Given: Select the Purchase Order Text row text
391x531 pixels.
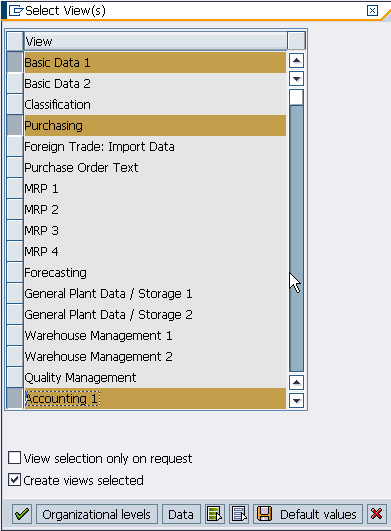Looking at the screenshot, I should tap(81, 168).
